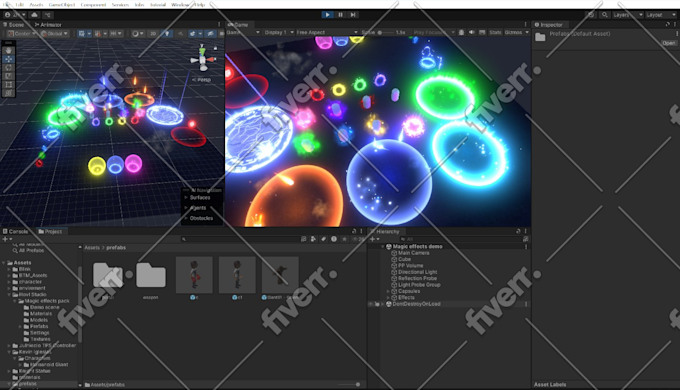Select the Rotate tool in the Scene view
The height and width of the screenshot is (390, 680).
pos(9,68)
